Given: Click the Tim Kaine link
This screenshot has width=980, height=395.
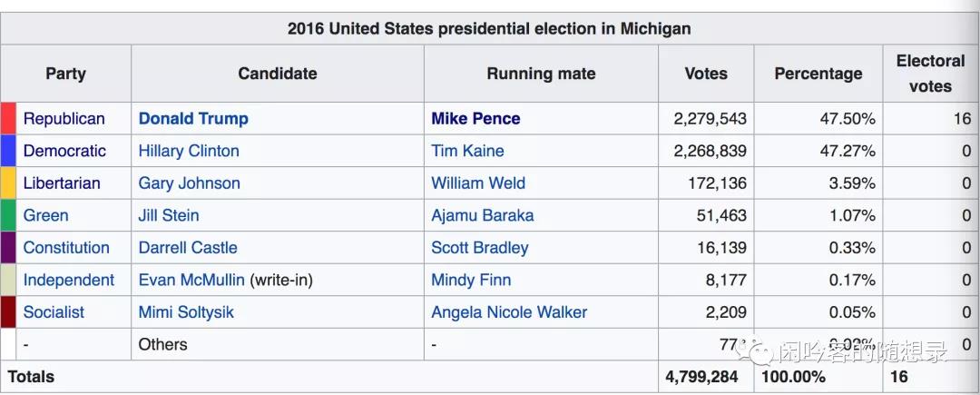Looking at the screenshot, I should pos(467,151).
